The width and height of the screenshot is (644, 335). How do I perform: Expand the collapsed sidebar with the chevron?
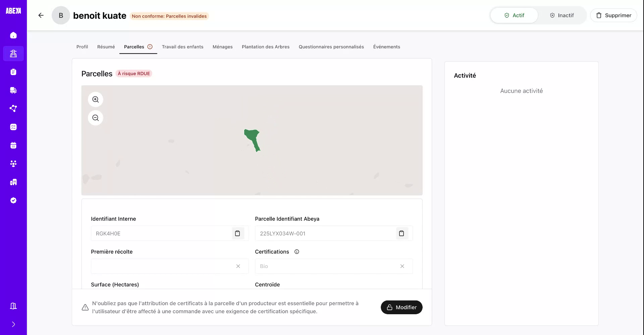pyautogui.click(x=13, y=324)
